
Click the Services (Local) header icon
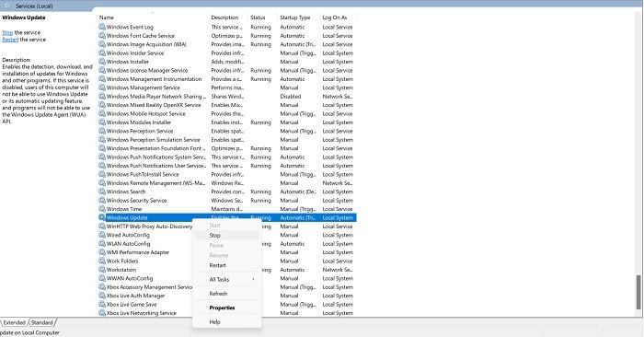(7, 6)
